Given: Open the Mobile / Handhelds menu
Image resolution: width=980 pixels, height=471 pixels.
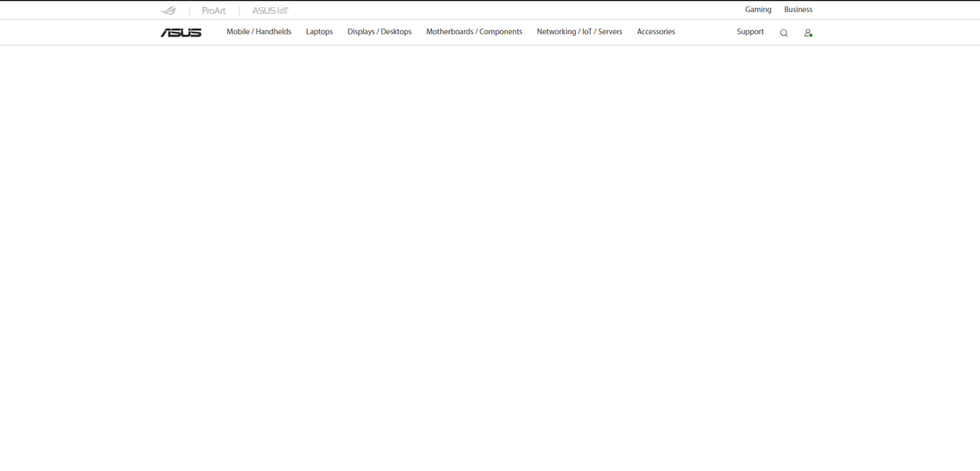Looking at the screenshot, I should tap(259, 32).
